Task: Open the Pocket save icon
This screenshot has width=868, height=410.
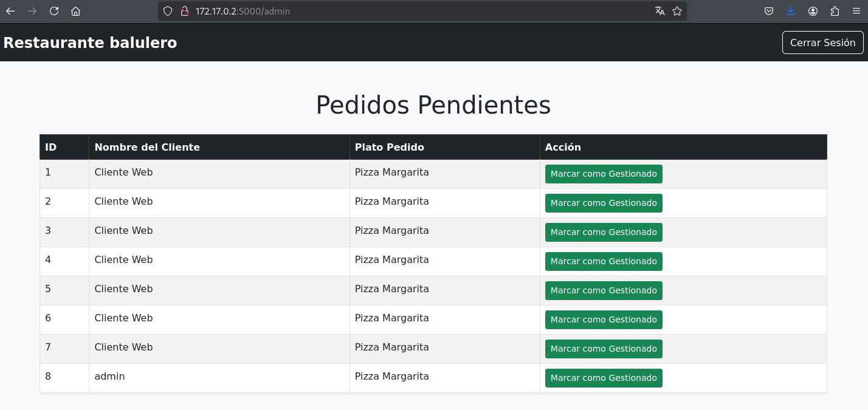Action: click(769, 11)
